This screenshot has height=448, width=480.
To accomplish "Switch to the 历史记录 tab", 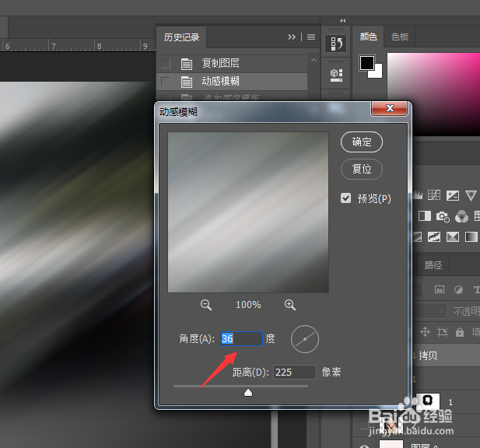I will pos(181,37).
